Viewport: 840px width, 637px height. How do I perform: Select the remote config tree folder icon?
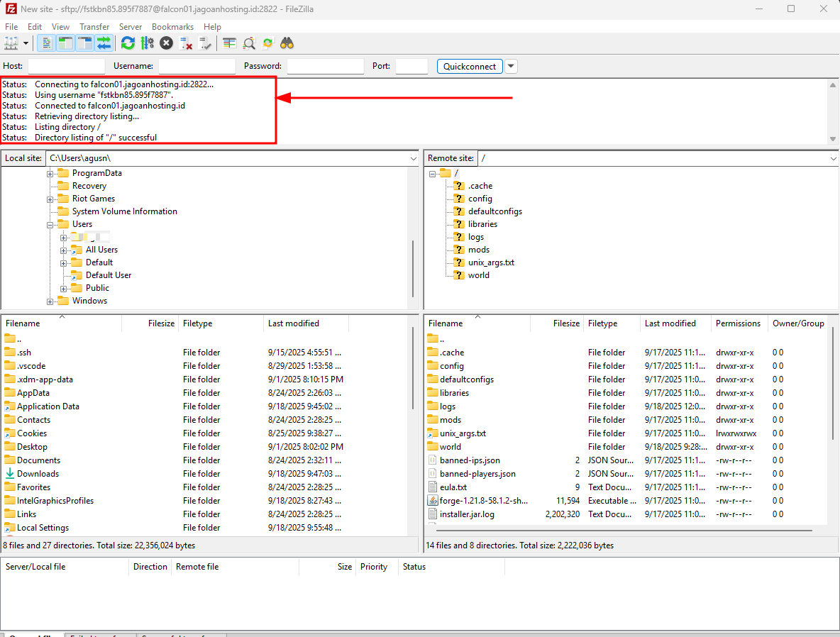pos(458,198)
